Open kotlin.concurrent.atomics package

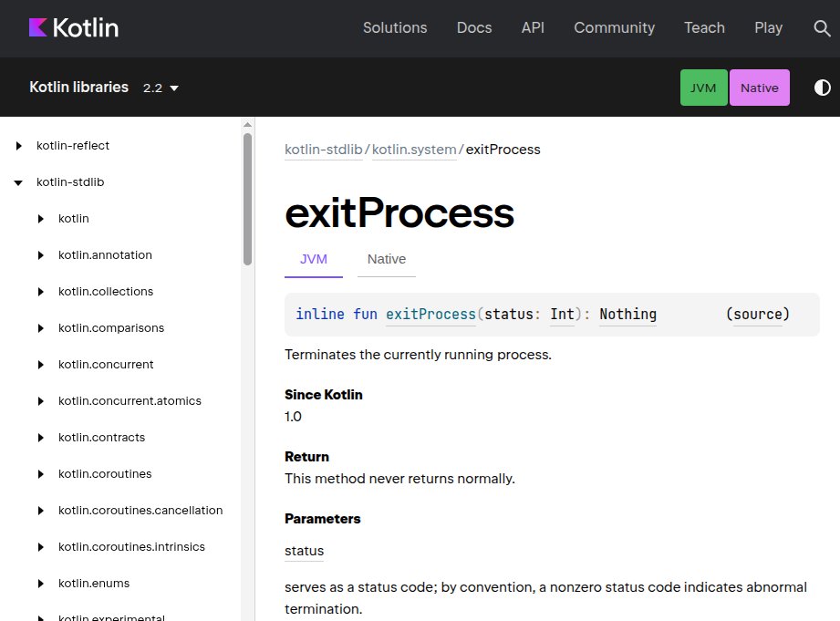tap(130, 401)
